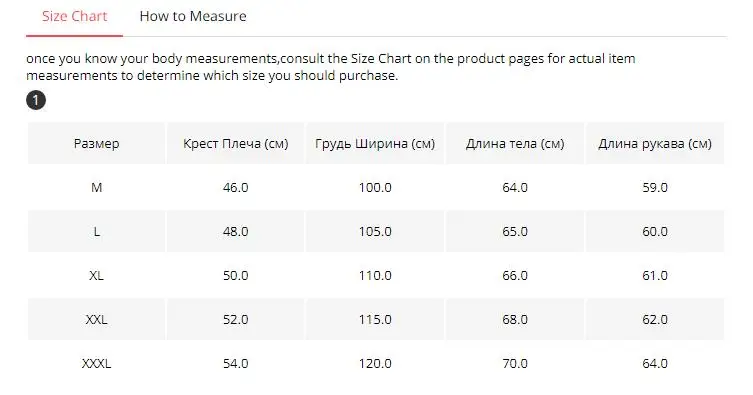753x395 pixels.
Task: Select the M size row label
Action: pyautogui.click(x=97, y=188)
